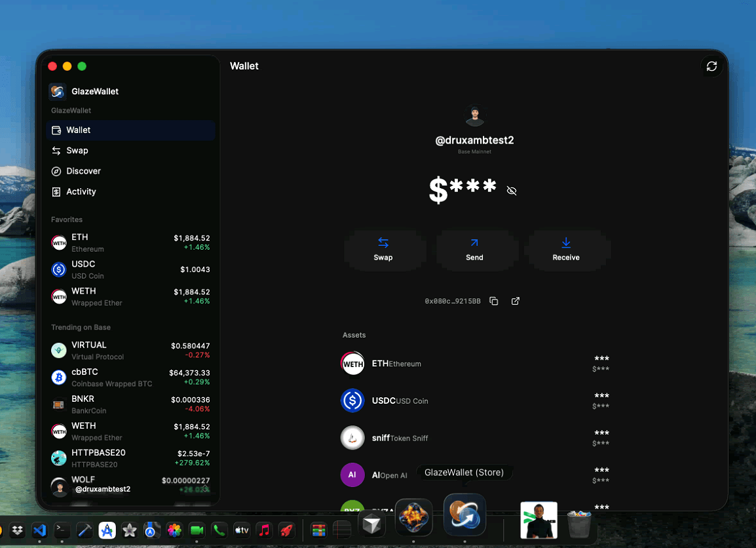Select VIRTUAL Virtual Protocol trending token
756x548 pixels.
click(x=130, y=351)
